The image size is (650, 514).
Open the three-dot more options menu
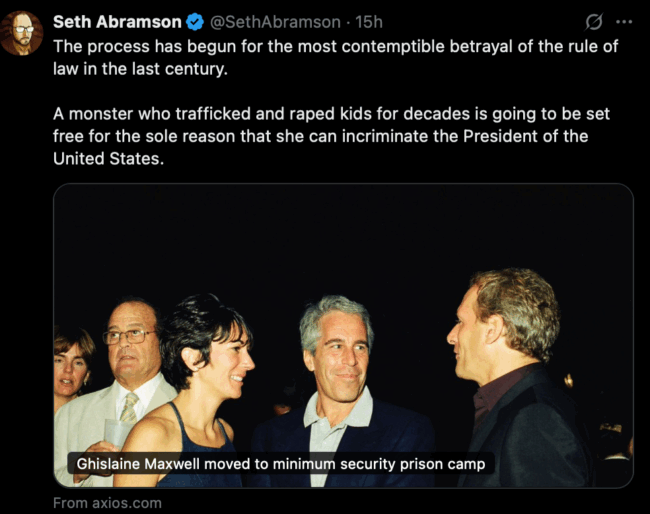(624, 22)
